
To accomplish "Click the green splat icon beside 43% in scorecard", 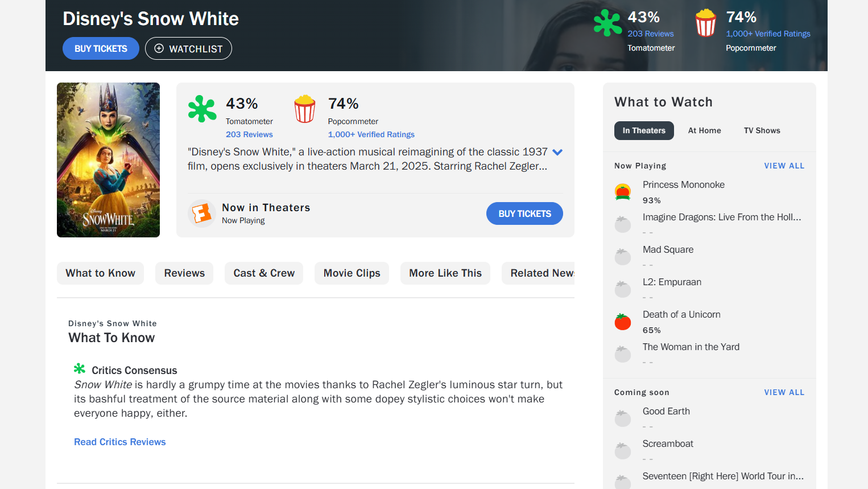I will coord(202,109).
